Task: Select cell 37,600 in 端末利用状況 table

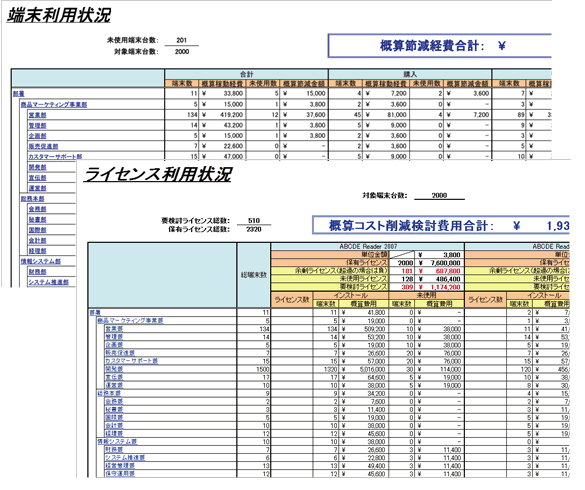Action: pyautogui.click(x=316, y=115)
